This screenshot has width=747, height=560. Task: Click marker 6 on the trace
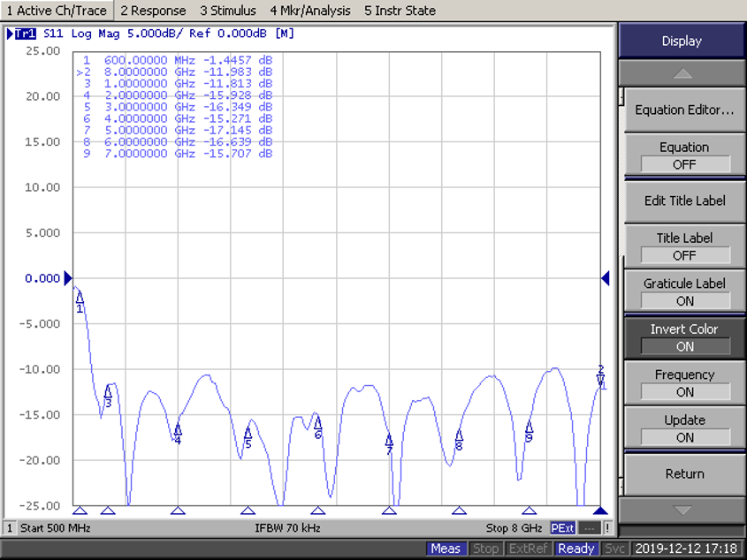[x=317, y=428]
